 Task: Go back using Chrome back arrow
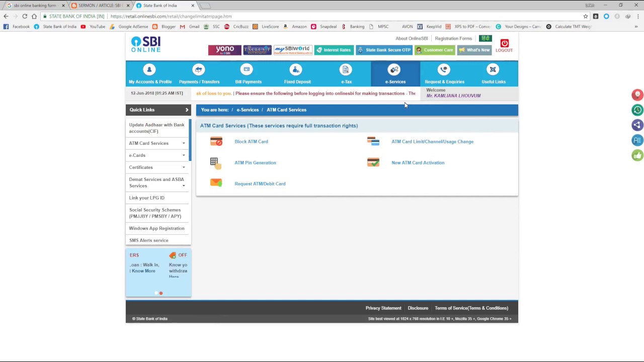click(x=6, y=16)
